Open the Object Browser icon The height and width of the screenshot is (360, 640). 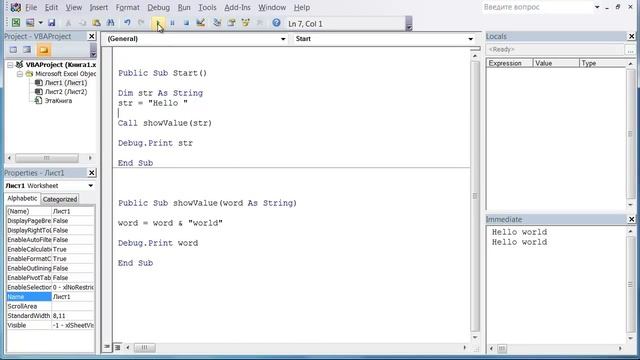coord(245,23)
